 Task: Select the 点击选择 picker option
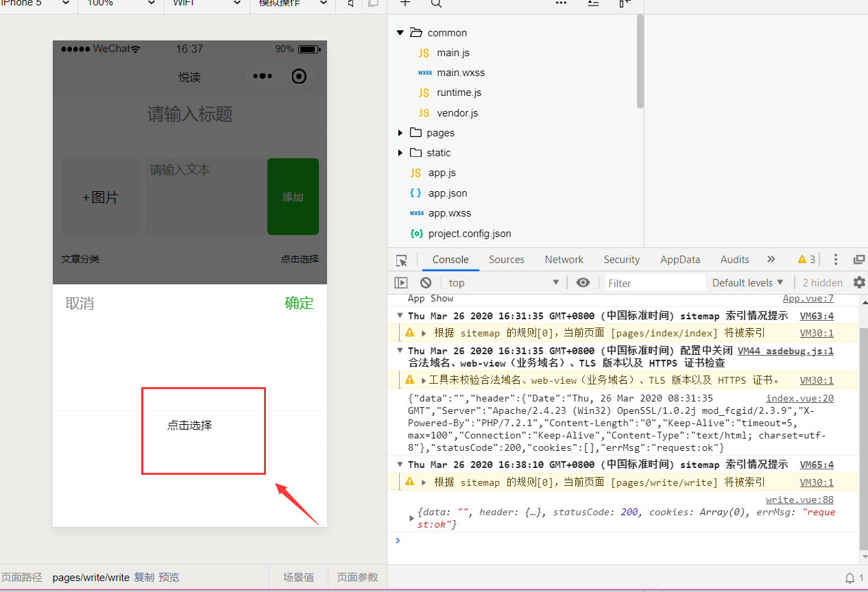point(190,425)
